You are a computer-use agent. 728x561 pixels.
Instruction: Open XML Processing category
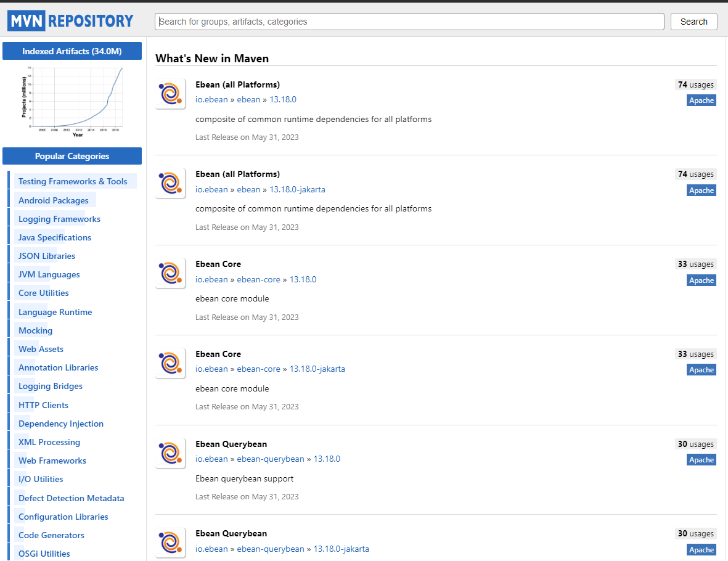[x=49, y=442]
